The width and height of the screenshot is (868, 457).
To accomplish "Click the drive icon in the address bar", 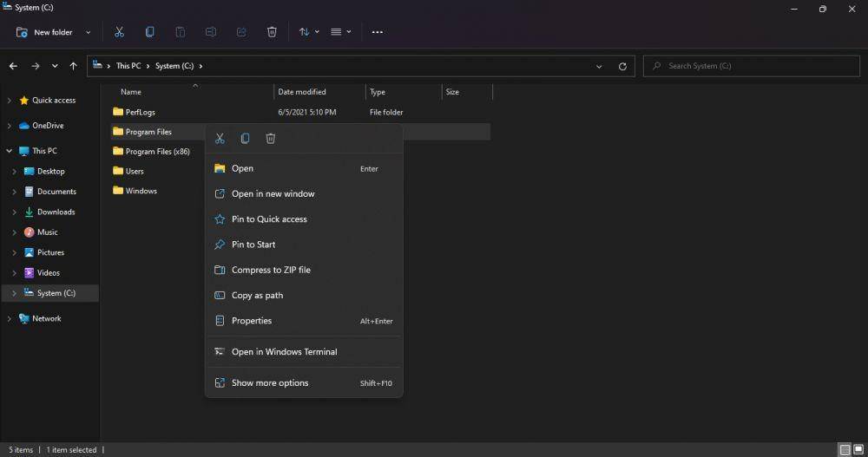I will 97,65.
